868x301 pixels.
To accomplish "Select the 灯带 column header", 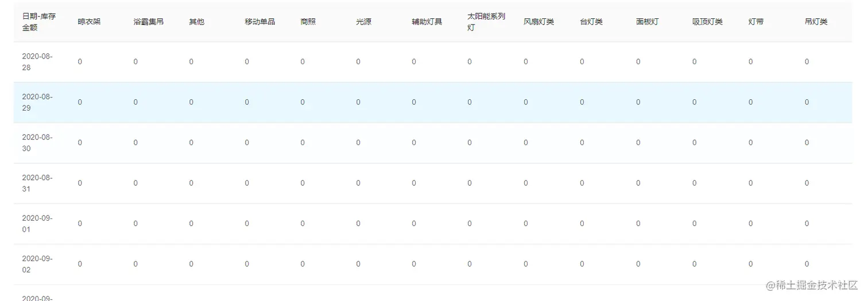I will pyautogui.click(x=756, y=22).
